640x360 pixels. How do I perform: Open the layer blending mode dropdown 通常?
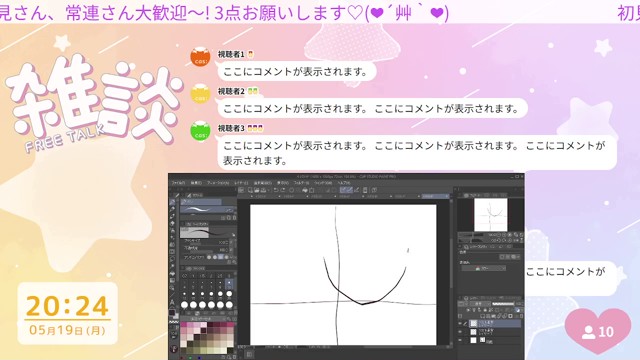(480, 304)
